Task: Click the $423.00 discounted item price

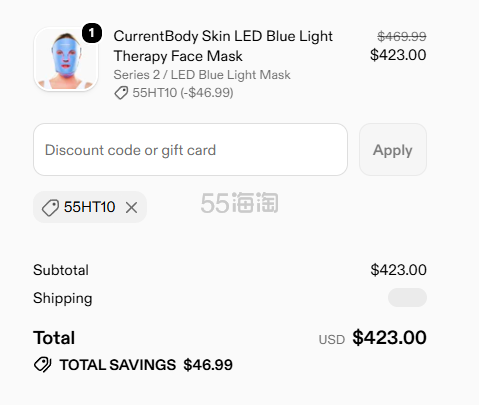Action: click(398, 55)
